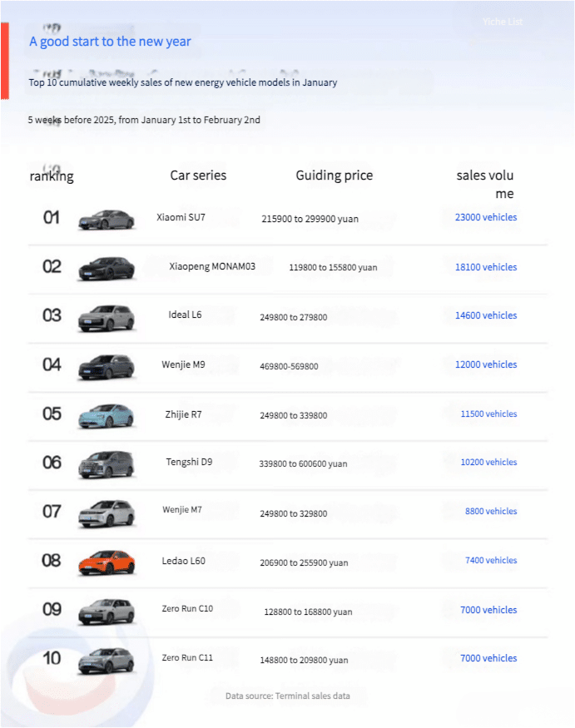Open the '8800 vehicles' sales figure

coord(491,511)
